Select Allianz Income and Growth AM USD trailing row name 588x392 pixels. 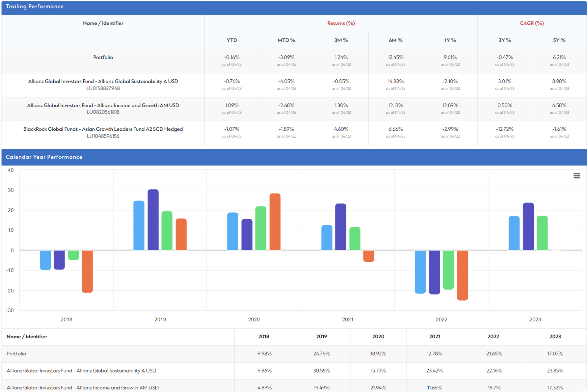[103, 105]
